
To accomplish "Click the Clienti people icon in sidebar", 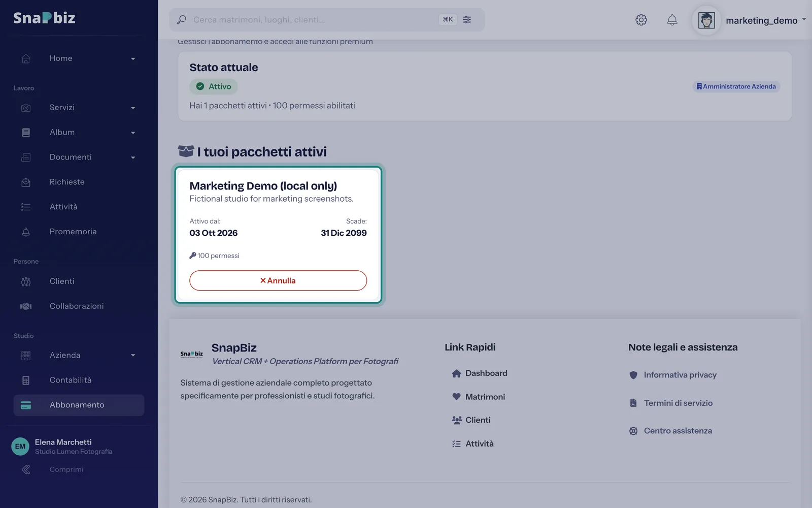I will coord(26,281).
